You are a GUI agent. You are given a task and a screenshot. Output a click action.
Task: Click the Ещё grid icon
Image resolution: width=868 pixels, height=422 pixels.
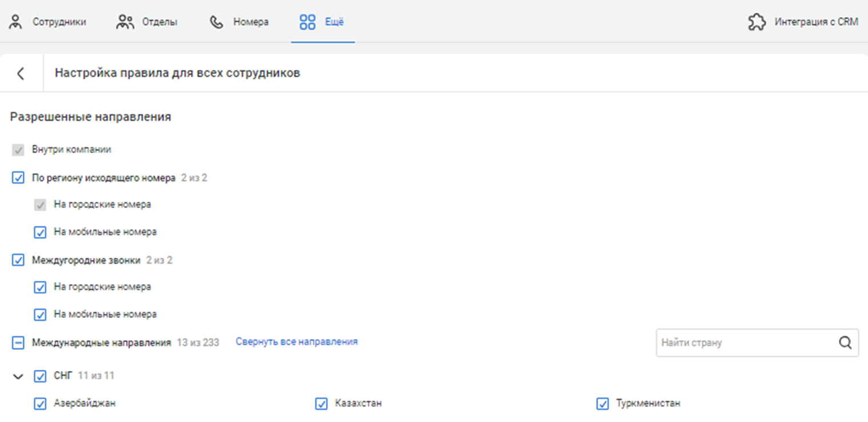point(307,22)
